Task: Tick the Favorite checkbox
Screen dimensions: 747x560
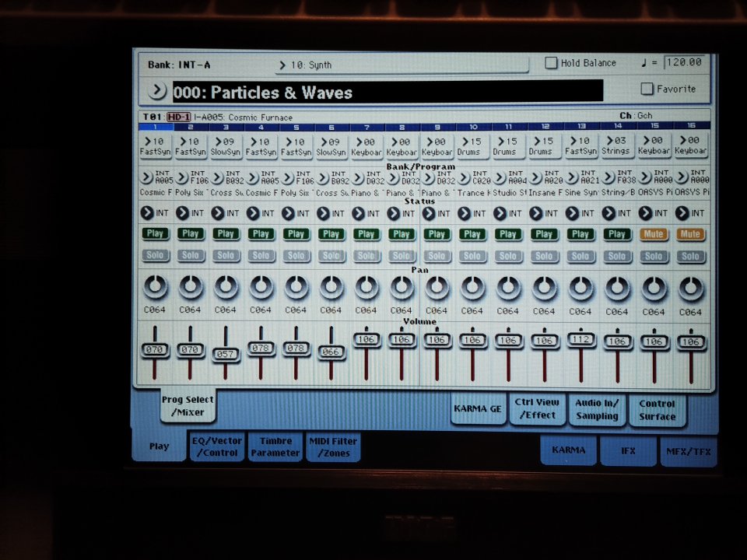Action: coord(647,89)
